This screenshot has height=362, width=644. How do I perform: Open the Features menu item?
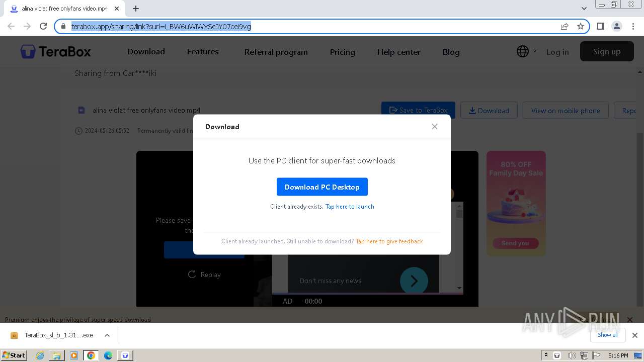tap(203, 52)
